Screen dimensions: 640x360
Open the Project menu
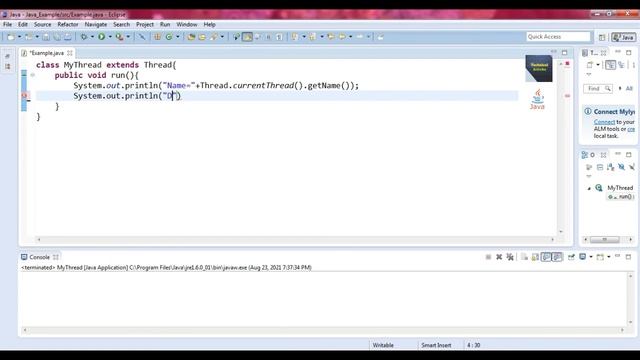145,24
